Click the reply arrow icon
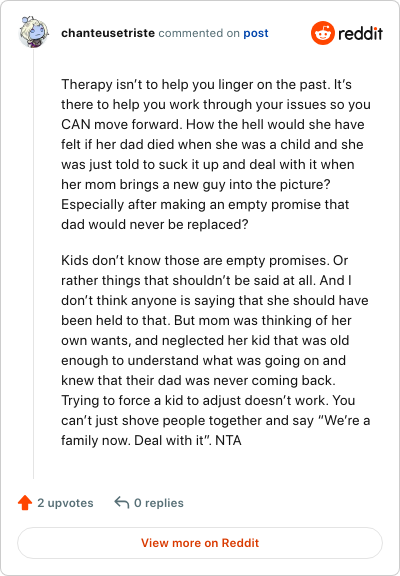 point(122,502)
